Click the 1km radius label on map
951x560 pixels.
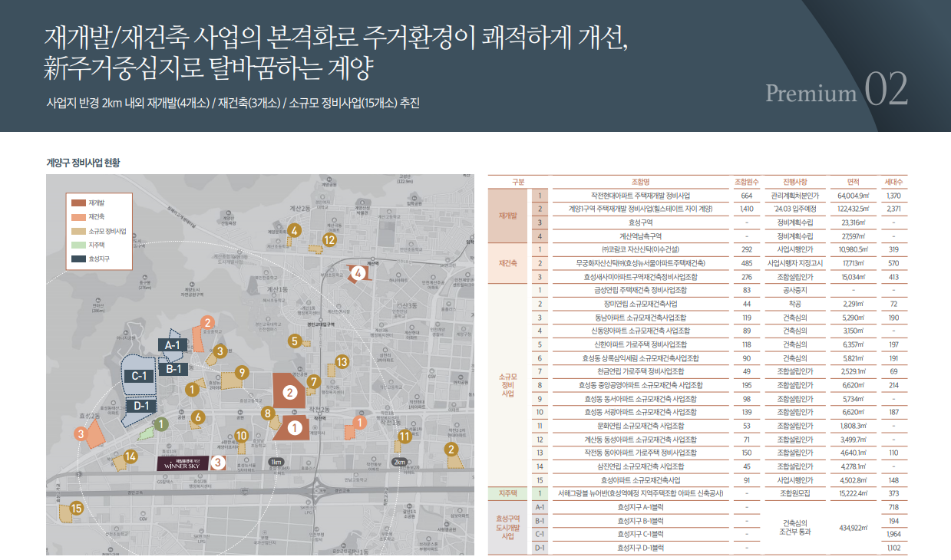277,463
